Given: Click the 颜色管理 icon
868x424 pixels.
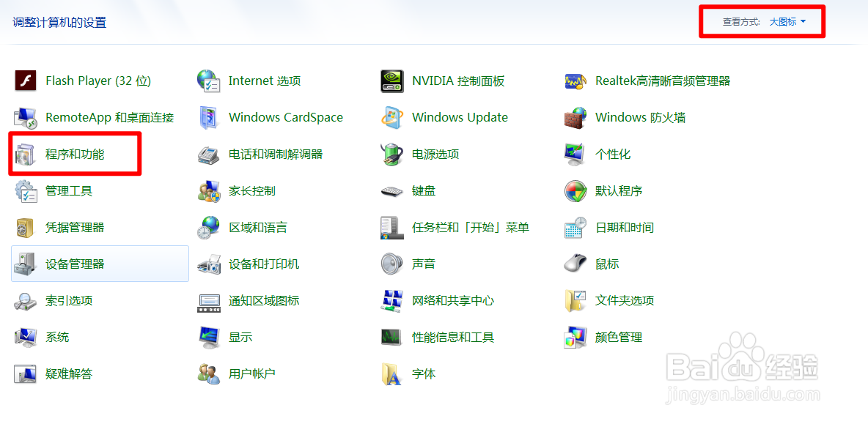Looking at the screenshot, I should coord(575,337).
